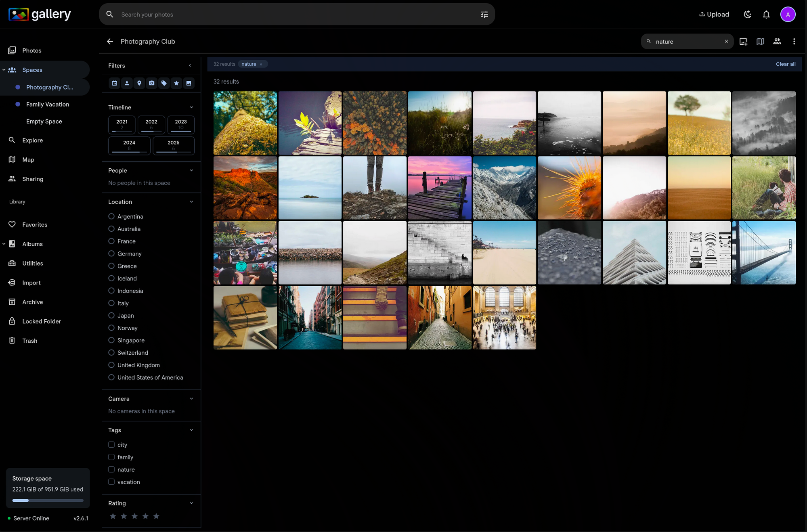
Task: Enable the nature tag checkbox
Action: pos(111,469)
